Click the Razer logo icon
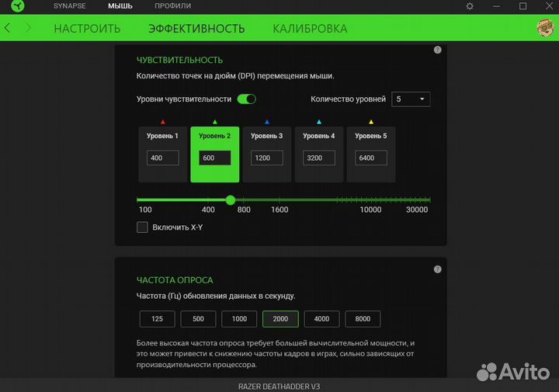Viewport: 559px width, 392px height. [17, 5]
